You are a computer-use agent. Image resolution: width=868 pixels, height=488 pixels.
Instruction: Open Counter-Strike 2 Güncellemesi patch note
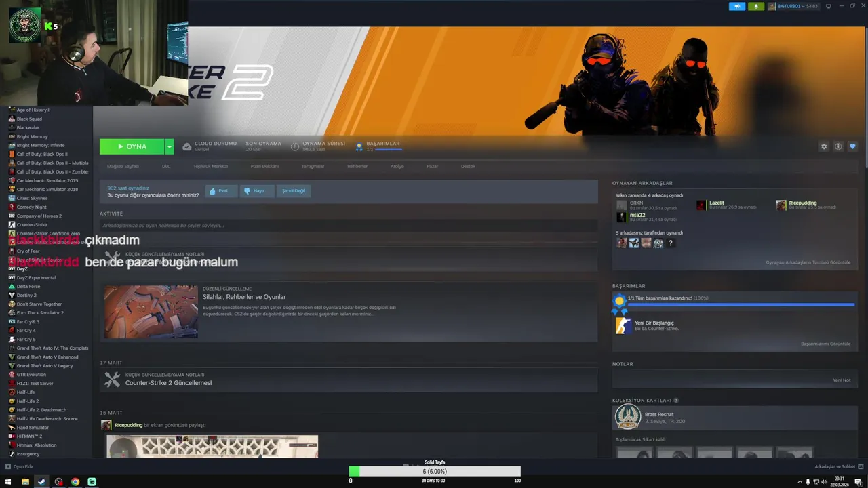coord(168,383)
